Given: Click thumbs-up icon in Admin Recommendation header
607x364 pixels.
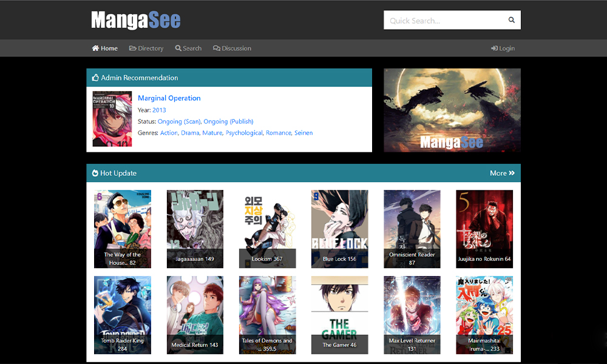Looking at the screenshot, I should point(95,78).
